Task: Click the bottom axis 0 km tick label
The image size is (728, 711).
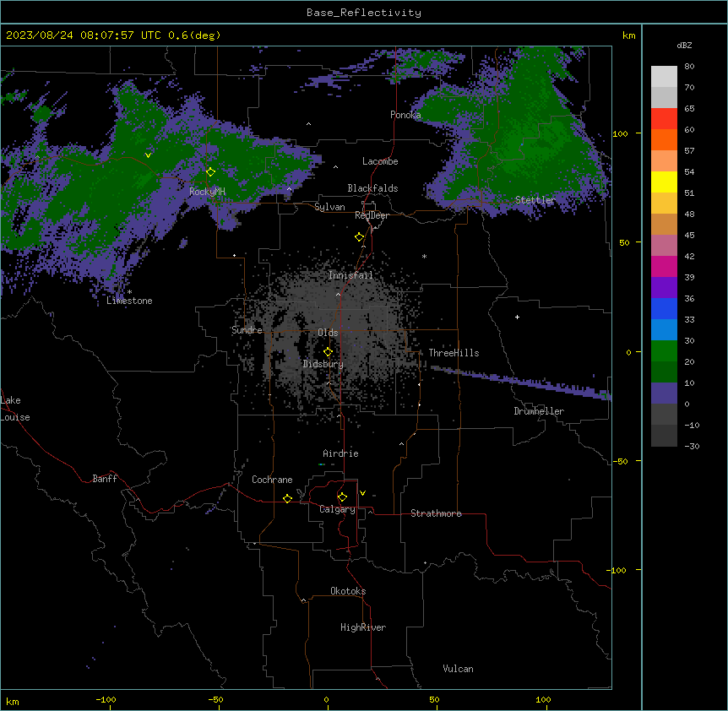Action: pyautogui.click(x=326, y=699)
